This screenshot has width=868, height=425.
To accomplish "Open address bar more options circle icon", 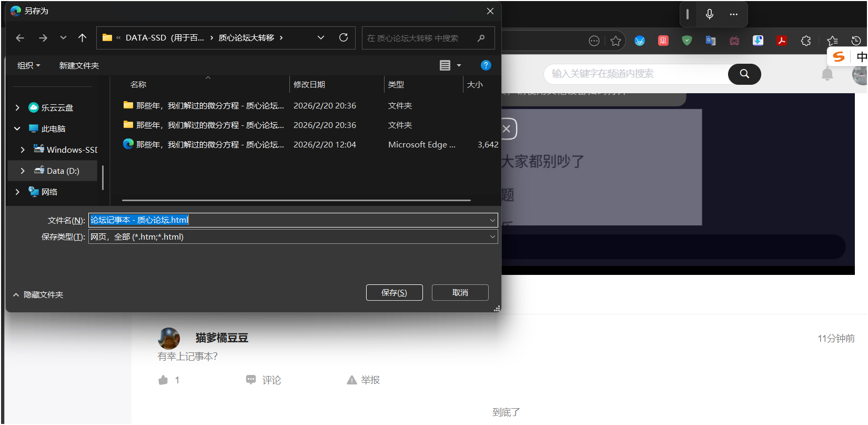I will (x=594, y=41).
